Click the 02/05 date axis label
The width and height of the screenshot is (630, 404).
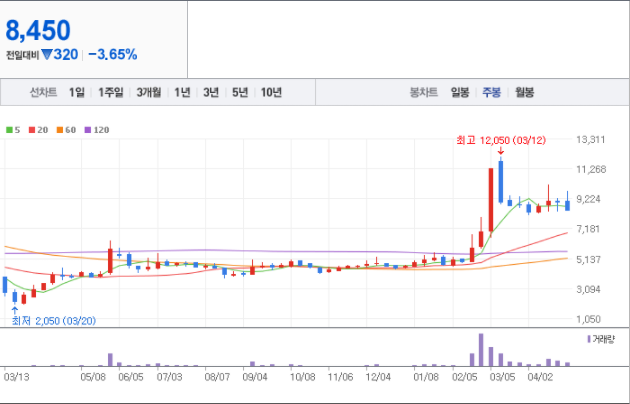tap(464, 377)
